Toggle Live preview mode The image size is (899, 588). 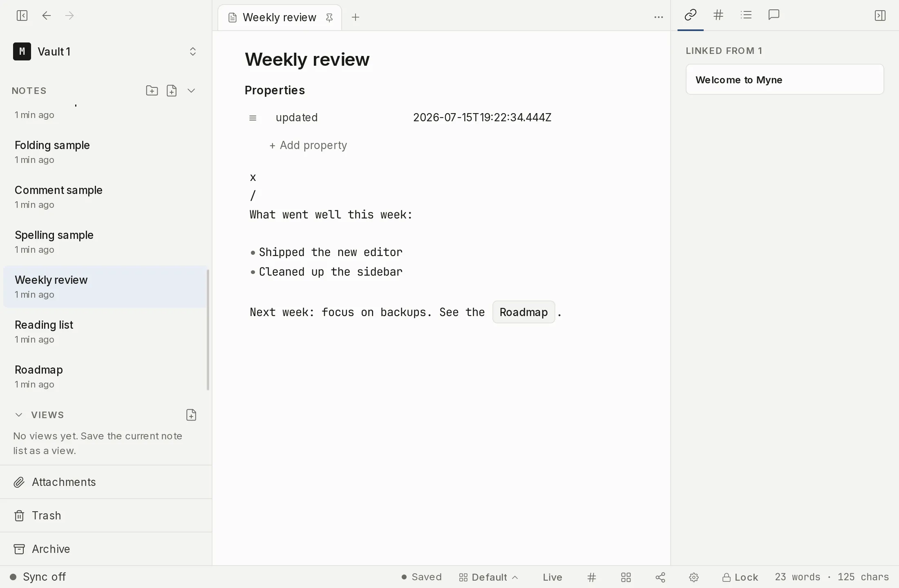click(x=552, y=577)
